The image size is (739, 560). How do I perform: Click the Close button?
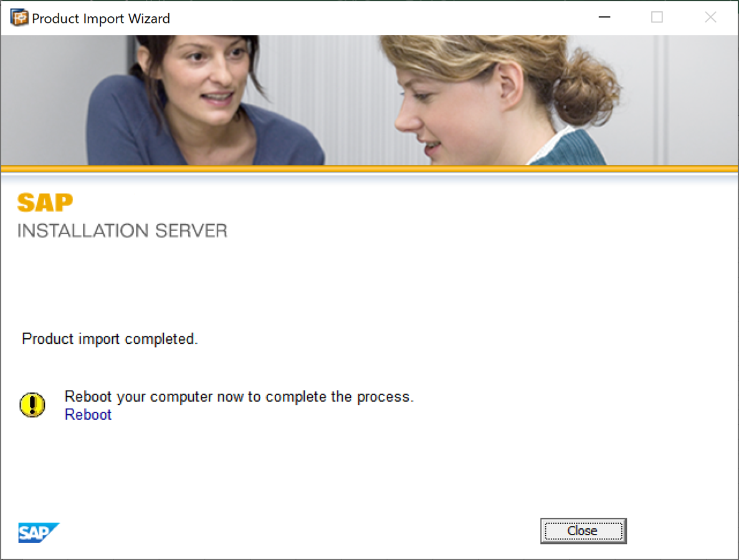click(583, 531)
